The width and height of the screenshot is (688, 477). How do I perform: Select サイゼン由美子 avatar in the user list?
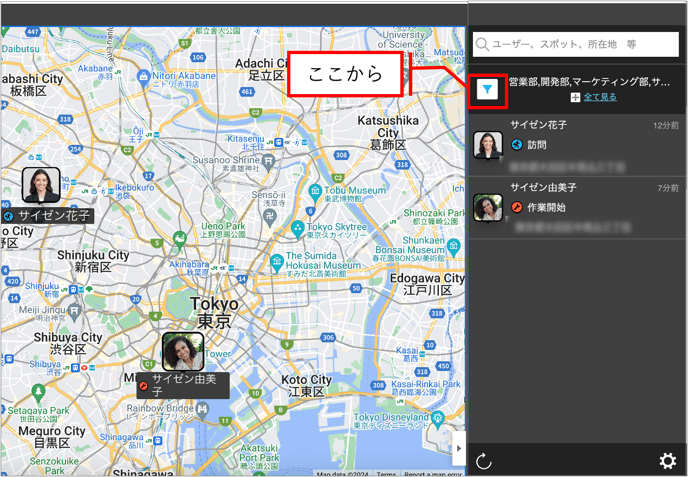point(487,208)
